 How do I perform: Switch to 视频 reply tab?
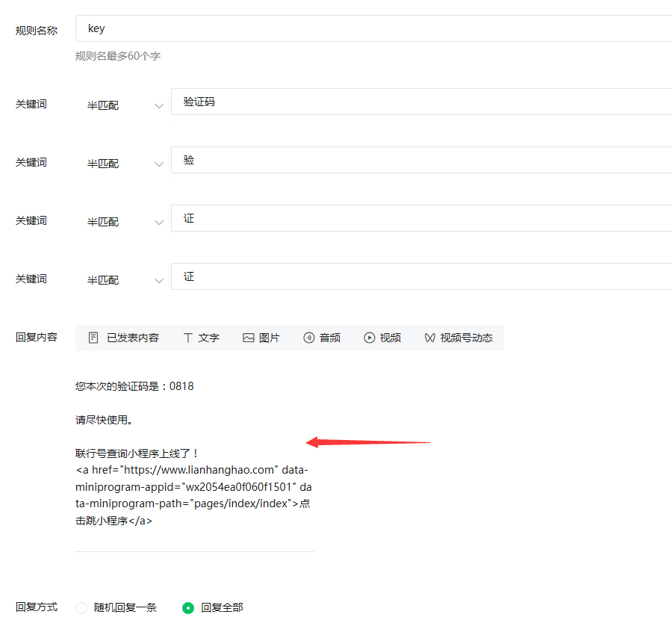click(382, 338)
